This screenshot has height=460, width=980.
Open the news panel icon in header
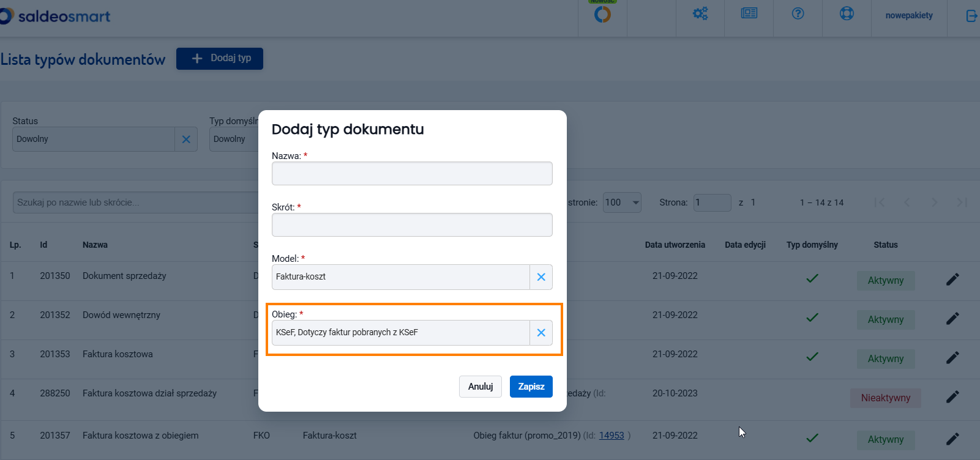point(749,13)
